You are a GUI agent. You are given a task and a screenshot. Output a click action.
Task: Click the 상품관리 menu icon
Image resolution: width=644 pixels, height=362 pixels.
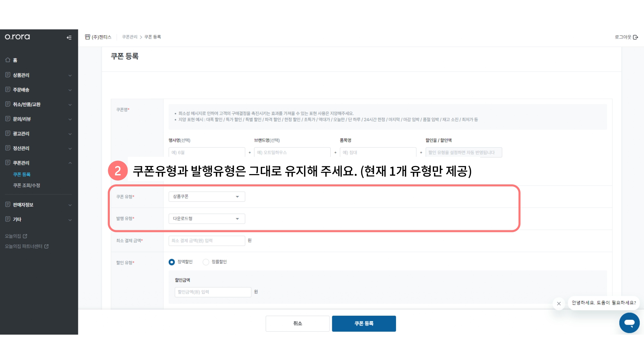(x=8, y=75)
